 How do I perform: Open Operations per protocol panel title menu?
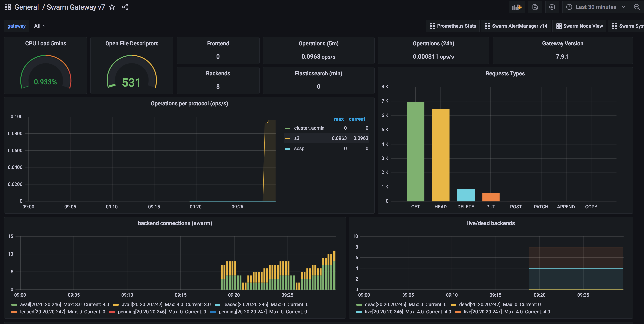189,103
